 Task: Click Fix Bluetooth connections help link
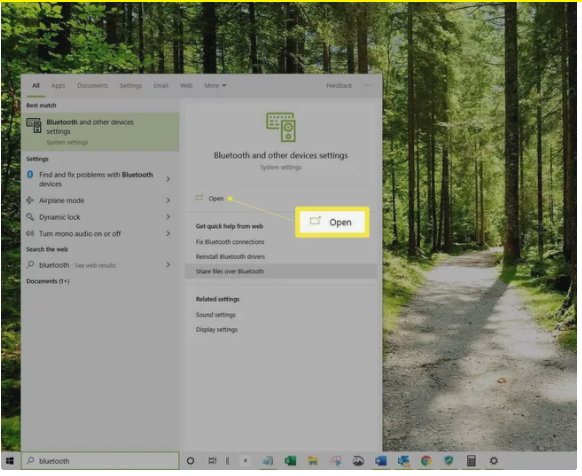point(230,242)
